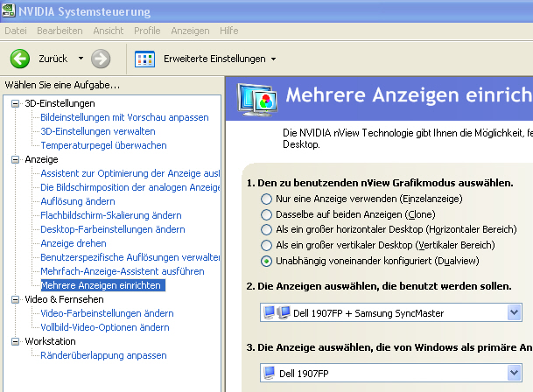Open Assistent zur Optimierung der Anzeige

(130, 173)
